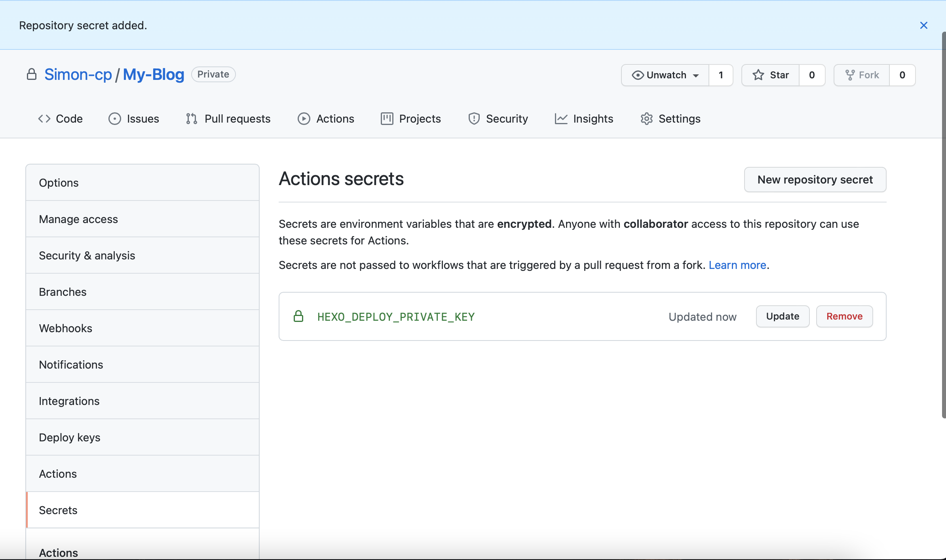The height and width of the screenshot is (560, 946).
Task: Follow the Learn more link
Action: tap(737, 265)
